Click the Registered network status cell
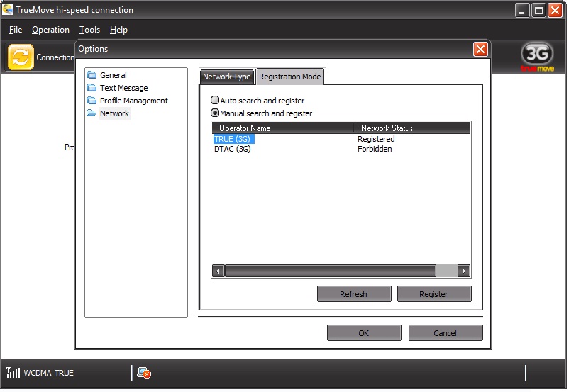This screenshot has width=581, height=392. point(376,139)
